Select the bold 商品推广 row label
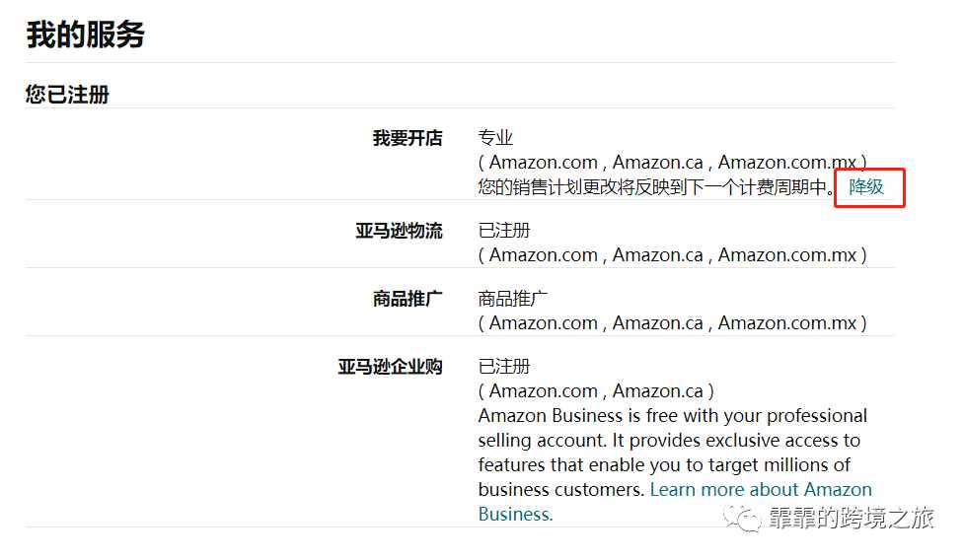Screen dimensions: 965x560 [x=408, y=299]
